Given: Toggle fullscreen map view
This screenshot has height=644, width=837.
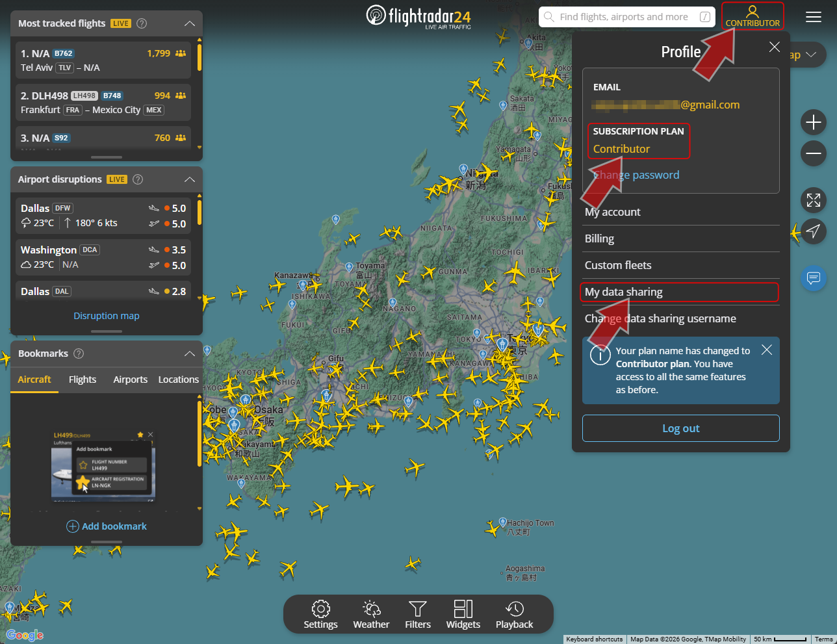Looking at the screenshot, I should coord(814,200).
